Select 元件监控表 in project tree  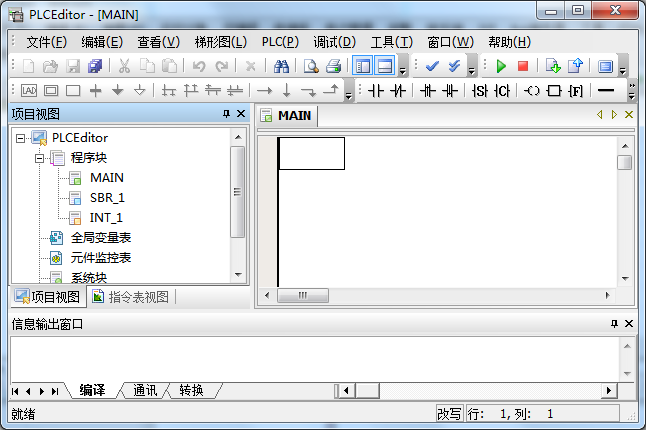coord(101,258)
